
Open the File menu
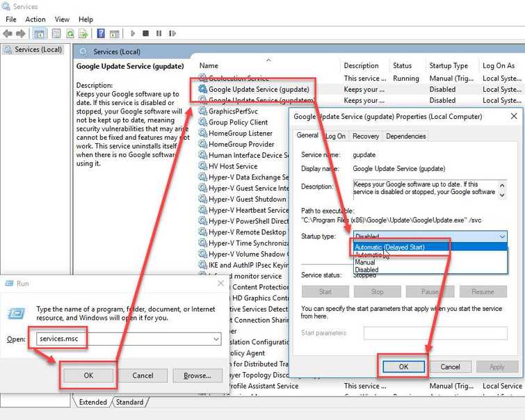coord(10,19)
